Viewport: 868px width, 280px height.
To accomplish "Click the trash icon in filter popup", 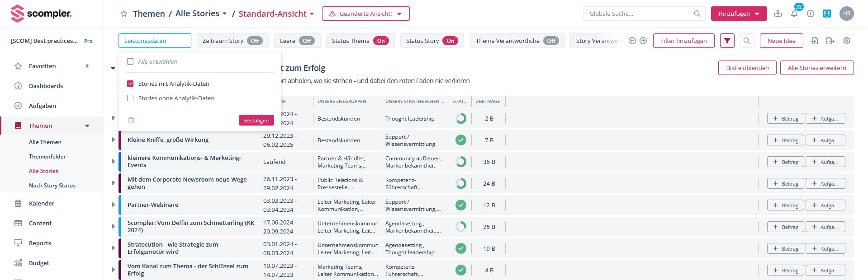I will (x=131, y=120).
